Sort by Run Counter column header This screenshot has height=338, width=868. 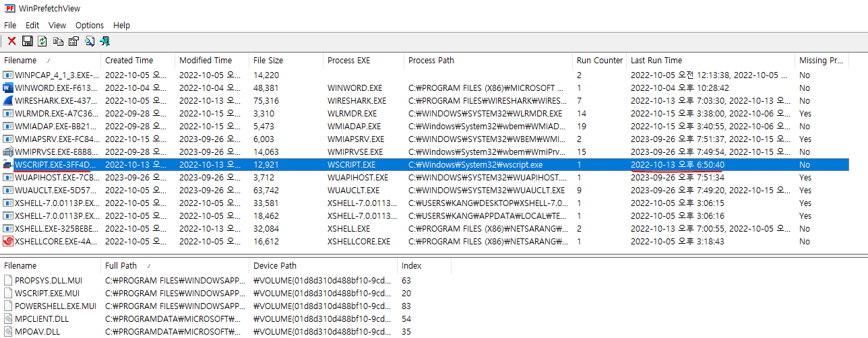(599, 61)
